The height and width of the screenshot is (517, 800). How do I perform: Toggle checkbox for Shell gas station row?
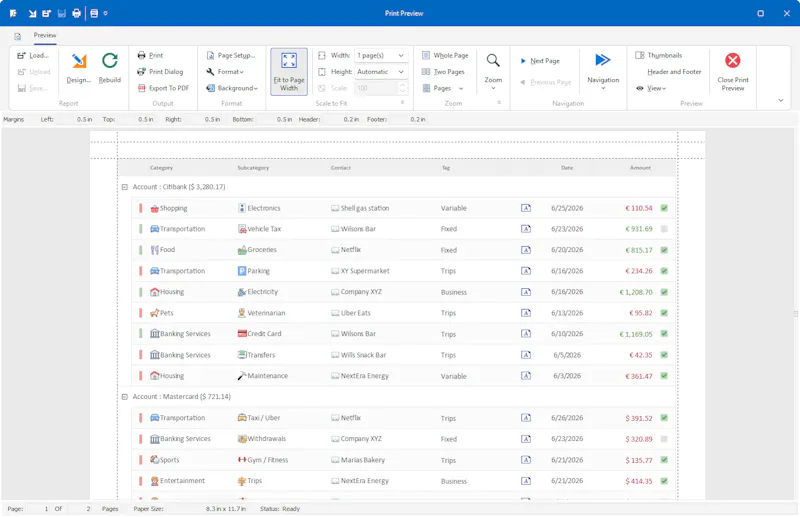(664, 208)
